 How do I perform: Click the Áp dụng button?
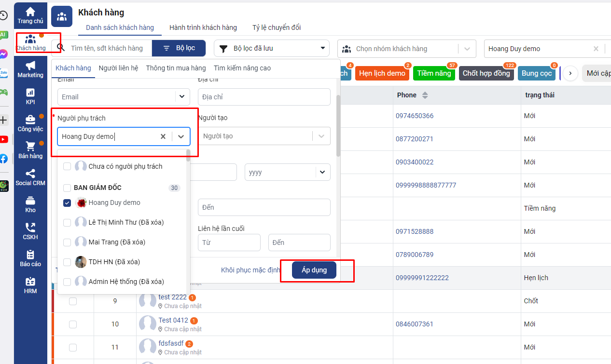coord(314,270)
